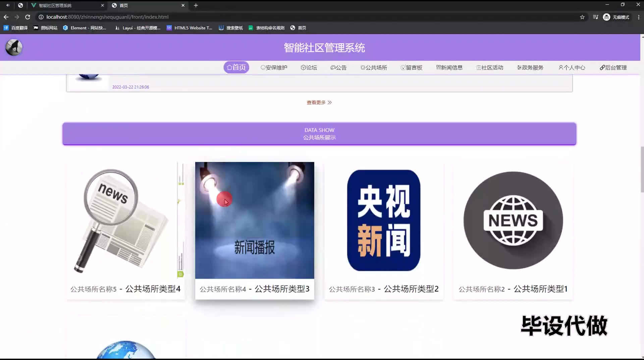The image size is (644, 360).
Task: Click browser back arrow
Action: click(x=6, y=17)
